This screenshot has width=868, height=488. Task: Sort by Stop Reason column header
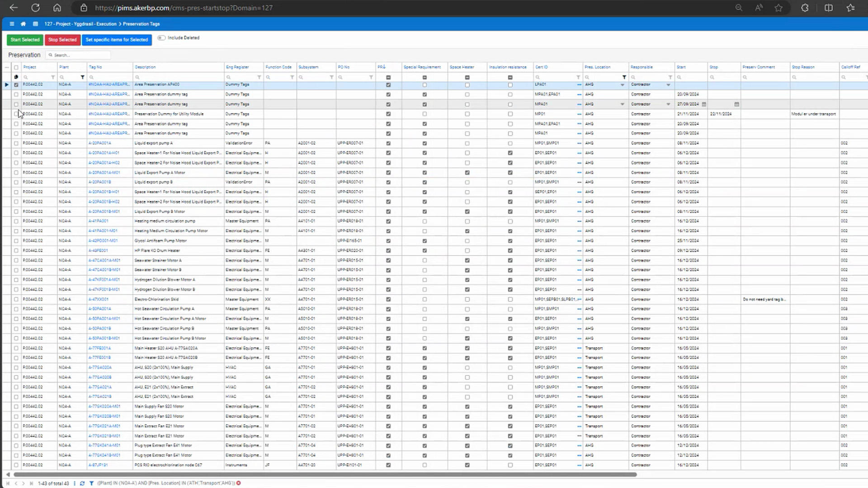tap(803, 67)
